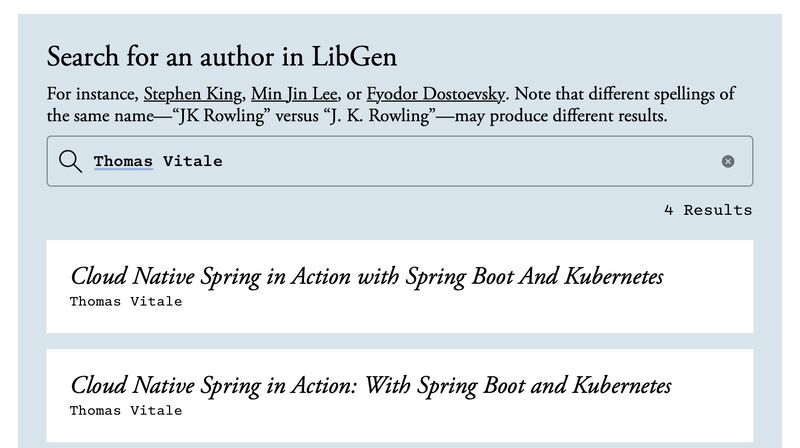Open the second result titled "Cloud Native Spring in Action: With"
Screen dimensions: 800x448
click(370, 385)
